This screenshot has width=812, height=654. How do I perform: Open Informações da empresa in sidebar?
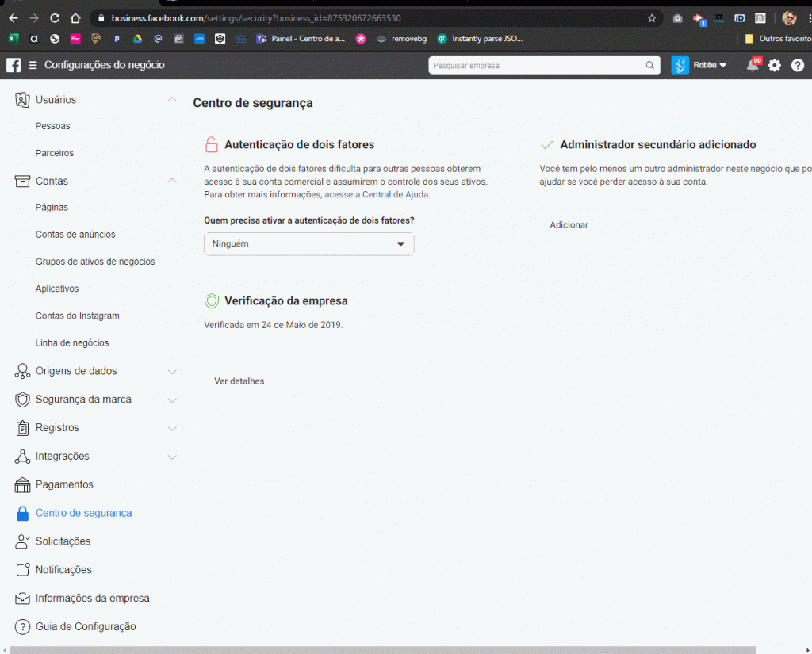point(92,599)
